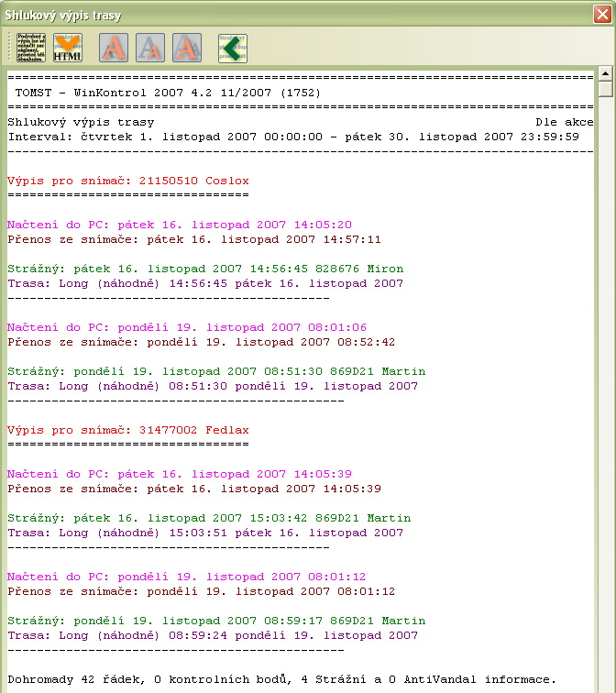Click the green back arrow icon
This screenshot has height=693, width=616.
pyautogui.click(x=233, y=48)
